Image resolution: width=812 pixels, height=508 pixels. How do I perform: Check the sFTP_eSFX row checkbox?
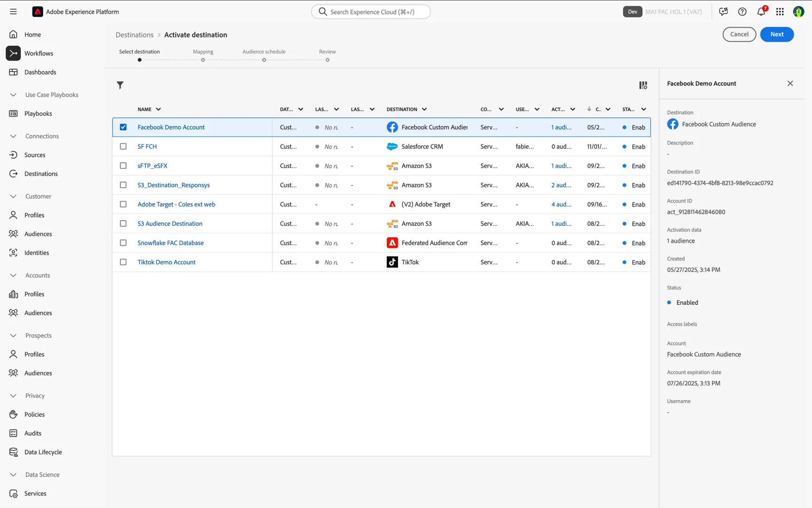coord(123,166)
